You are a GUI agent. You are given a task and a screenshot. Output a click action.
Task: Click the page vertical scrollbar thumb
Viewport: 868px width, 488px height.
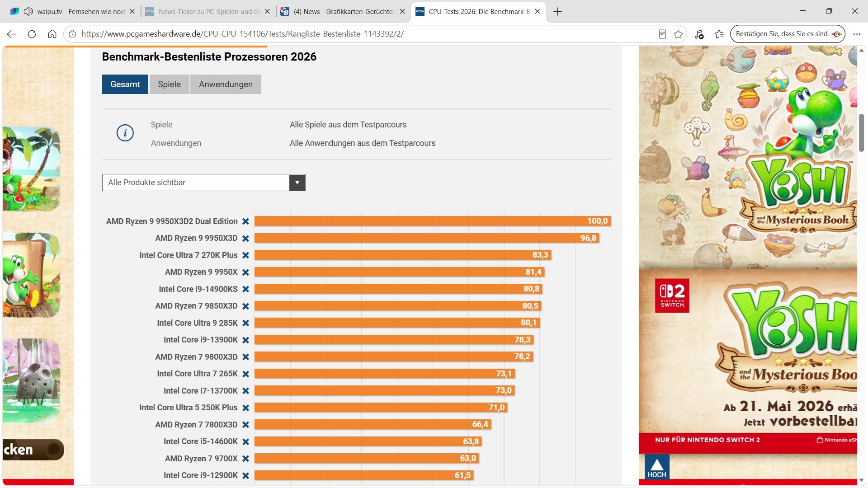pyautogui.click(x=861, y=133)
